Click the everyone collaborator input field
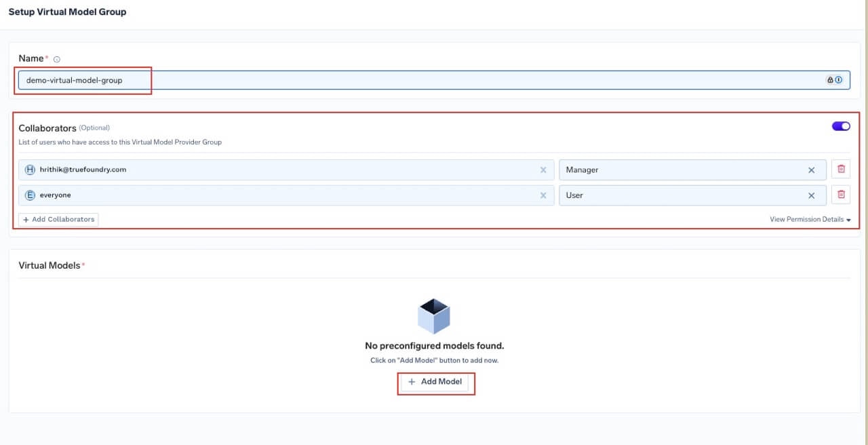 pyautogui.click(x=271, y=195)
